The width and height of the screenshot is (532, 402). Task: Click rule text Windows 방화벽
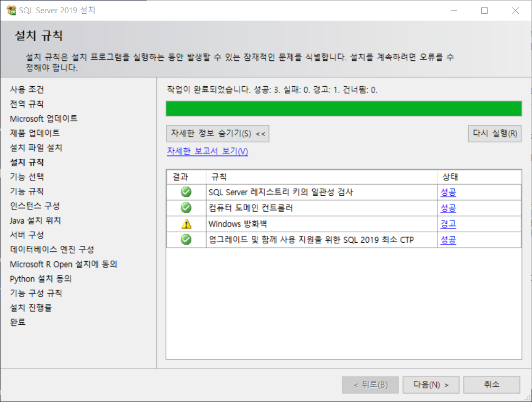point(238,224)
